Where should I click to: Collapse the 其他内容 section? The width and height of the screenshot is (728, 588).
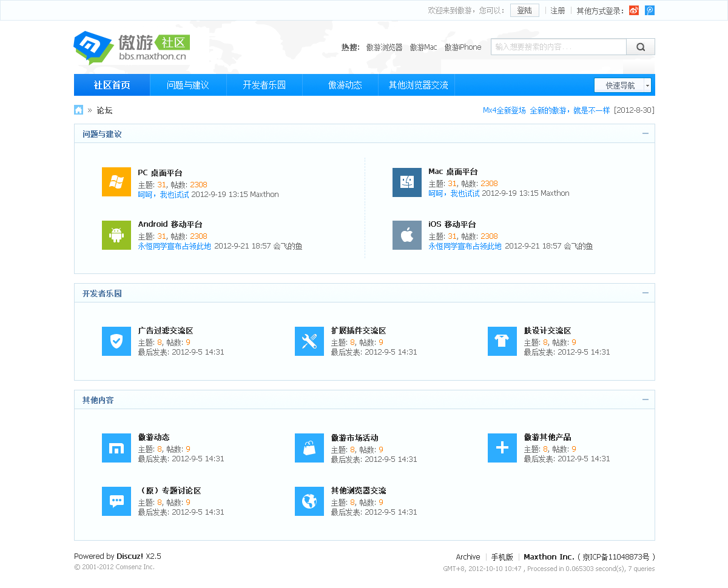click(645, 399)
